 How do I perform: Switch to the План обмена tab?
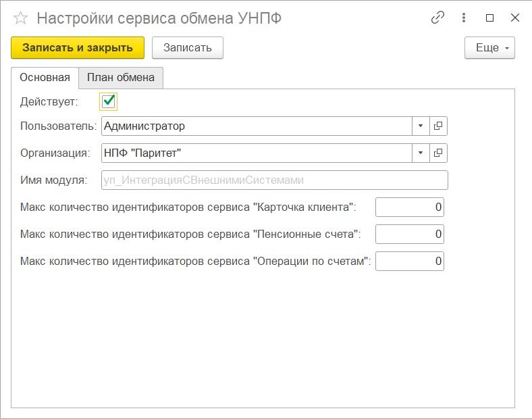click(x=121, y=78)
